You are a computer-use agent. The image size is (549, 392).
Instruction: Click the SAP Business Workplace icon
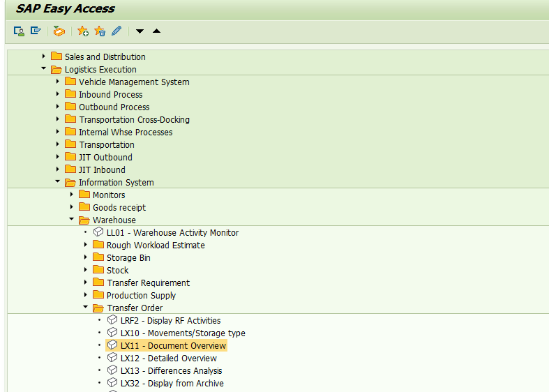click(x=59, y=31)
